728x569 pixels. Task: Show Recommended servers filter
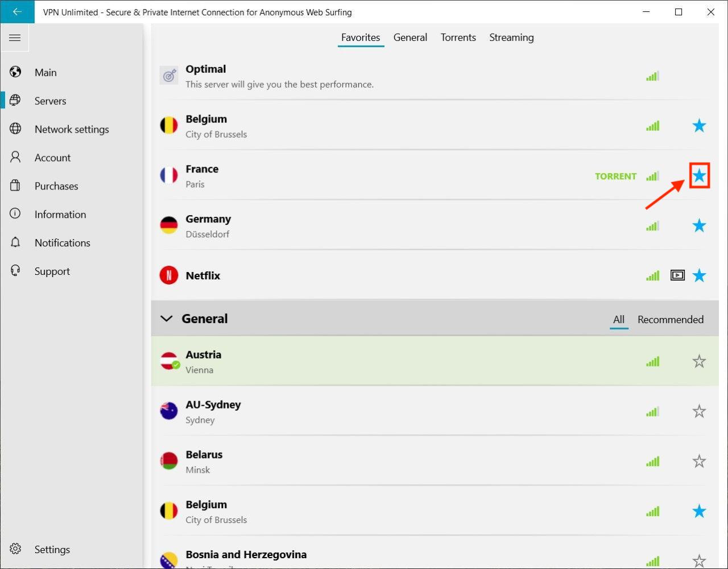670,320
